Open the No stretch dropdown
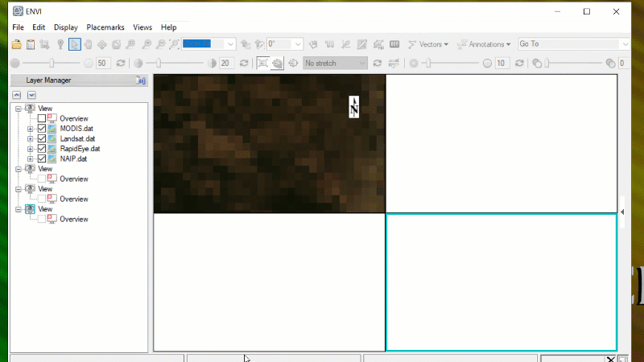The image size is (644, 362). pos(361,63)
